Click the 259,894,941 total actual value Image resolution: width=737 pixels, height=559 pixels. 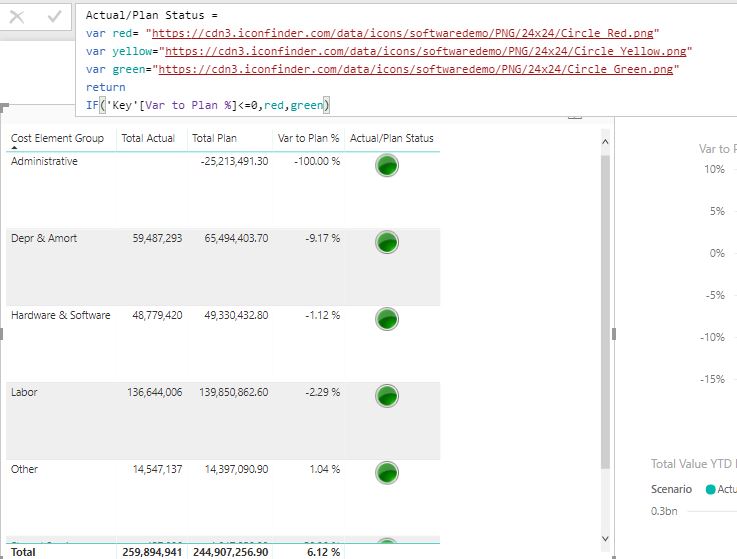152,552
